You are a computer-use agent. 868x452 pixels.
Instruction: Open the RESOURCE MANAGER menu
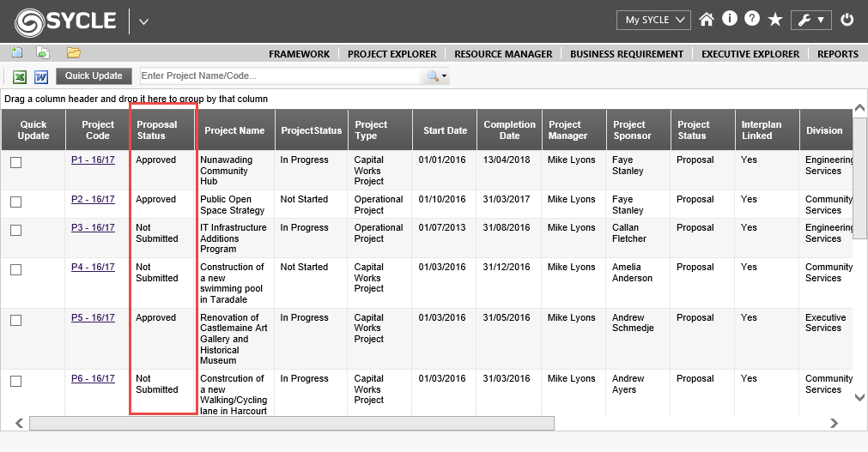coord(503,54)
